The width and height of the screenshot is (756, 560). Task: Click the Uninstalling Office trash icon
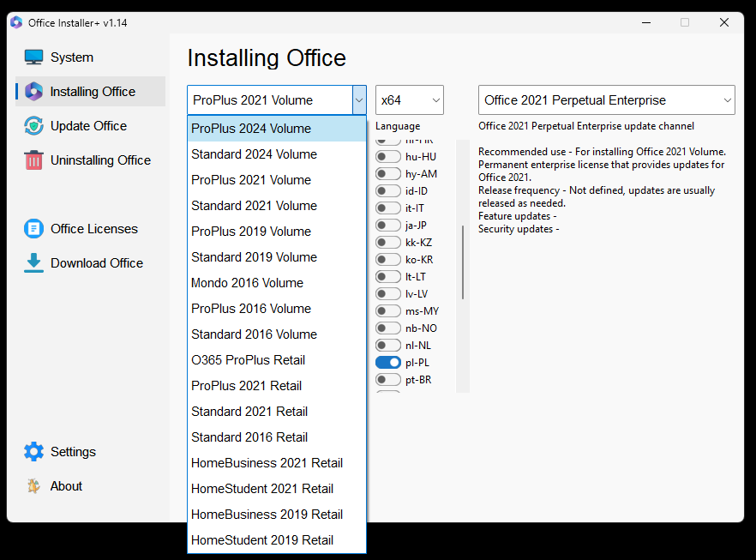33,160
